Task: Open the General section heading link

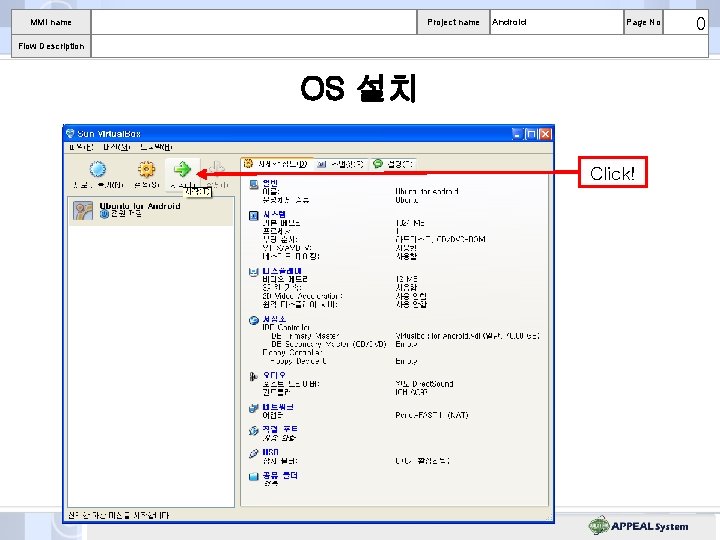Action: pos(270,183)
